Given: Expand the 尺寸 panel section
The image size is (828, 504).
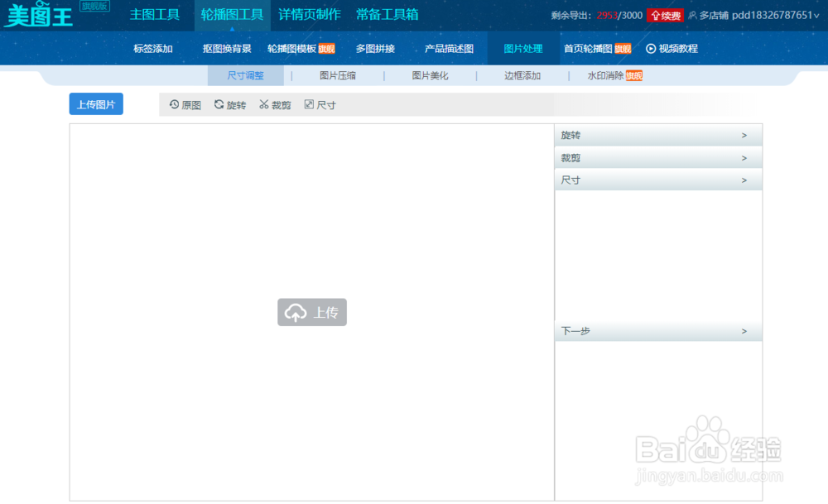Looking at the screenshot, I should click(x=658, y=180).
